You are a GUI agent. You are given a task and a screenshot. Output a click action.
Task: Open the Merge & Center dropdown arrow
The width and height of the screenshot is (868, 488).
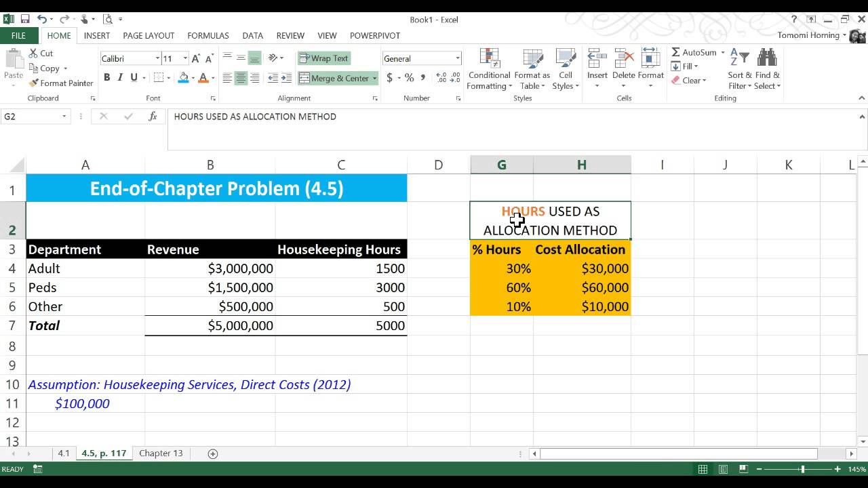[x=374, y=79]
